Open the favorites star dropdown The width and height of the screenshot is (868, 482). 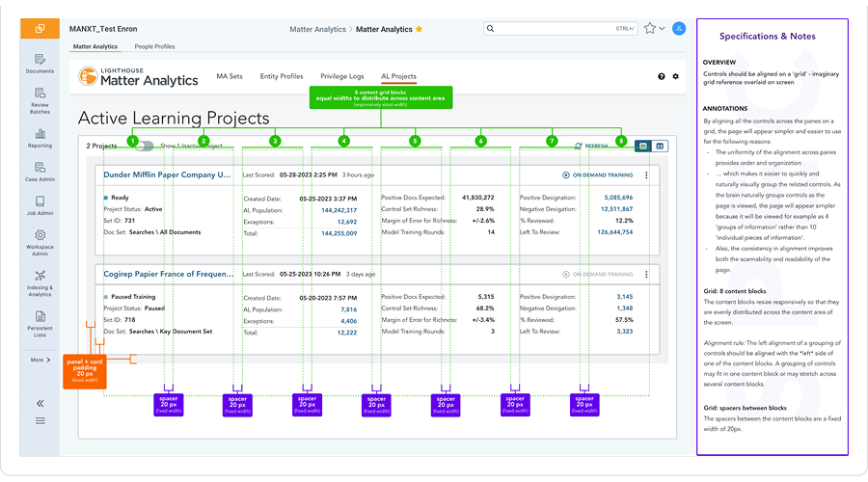point(654,28)
